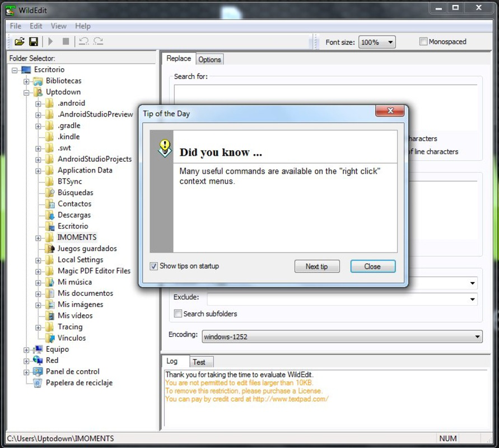Click the lightbulb tip icon in dialog
499x448 pixels.
[165, 148]
